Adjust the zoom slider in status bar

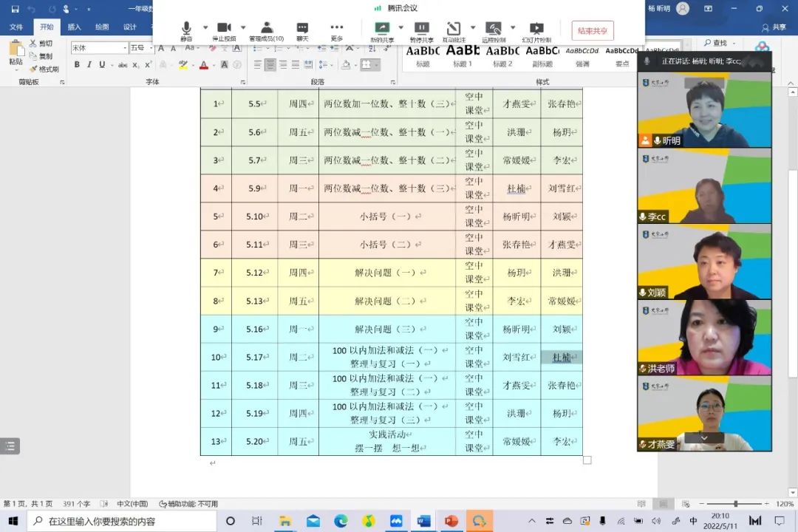[735, 504]
